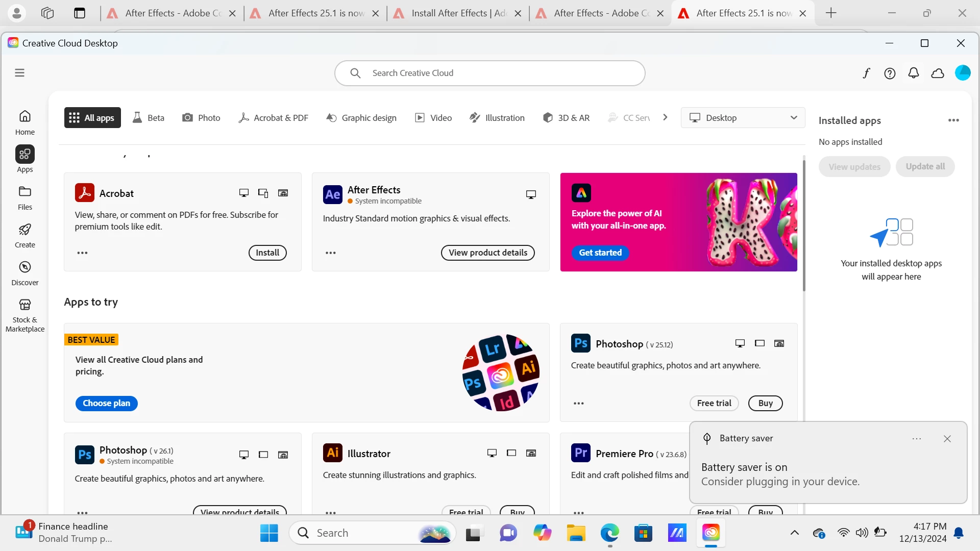Open the Create section in the sidebar
The image size is (980, 551).
coord(24,236)
